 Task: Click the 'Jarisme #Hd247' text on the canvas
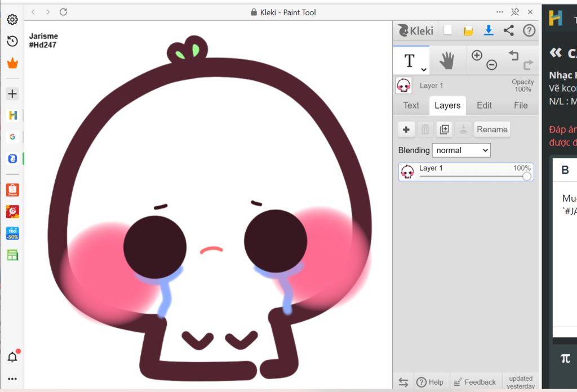click(x=43, y=41)
